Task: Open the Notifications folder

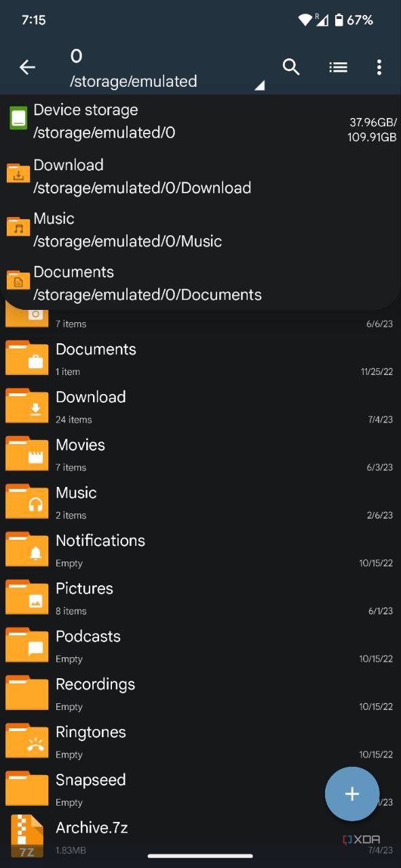Action: [136, 549]
